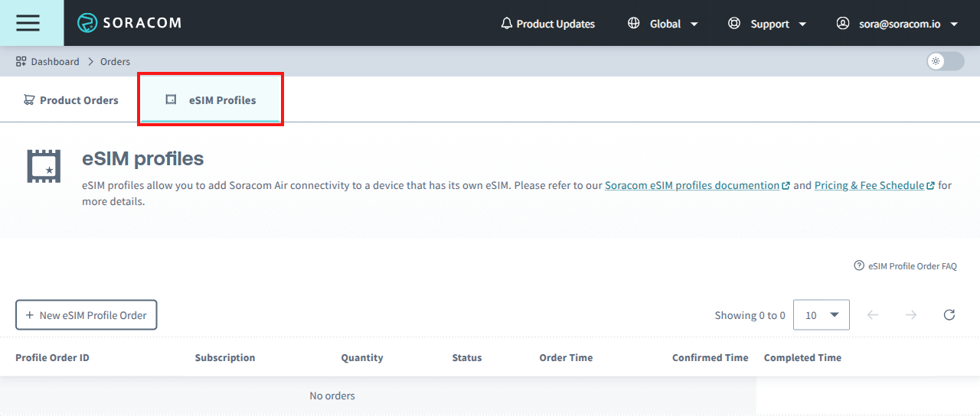Toggle the light/dark theme switch
This screenshot has height=420, width=980.
tap(945, 62)
